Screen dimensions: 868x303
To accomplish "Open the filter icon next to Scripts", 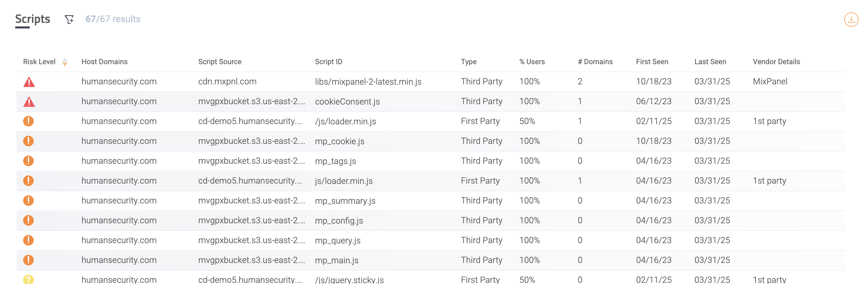I will tap(69, 19).
